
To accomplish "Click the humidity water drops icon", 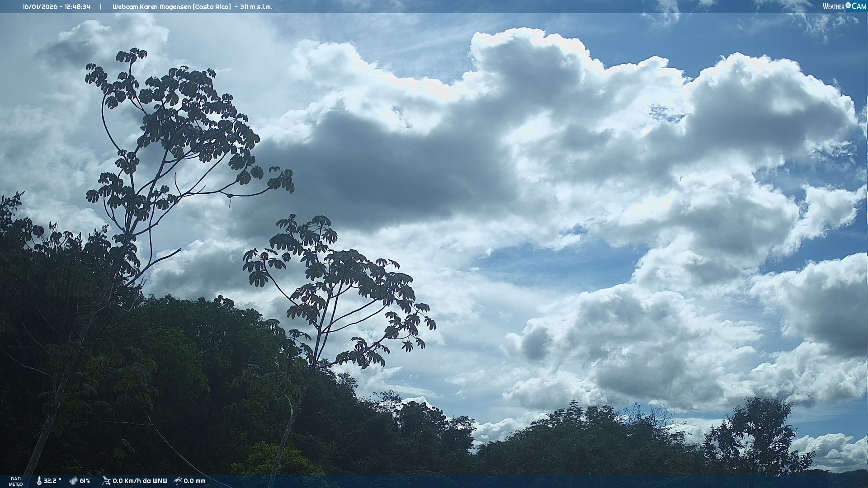I will point(73,481).
